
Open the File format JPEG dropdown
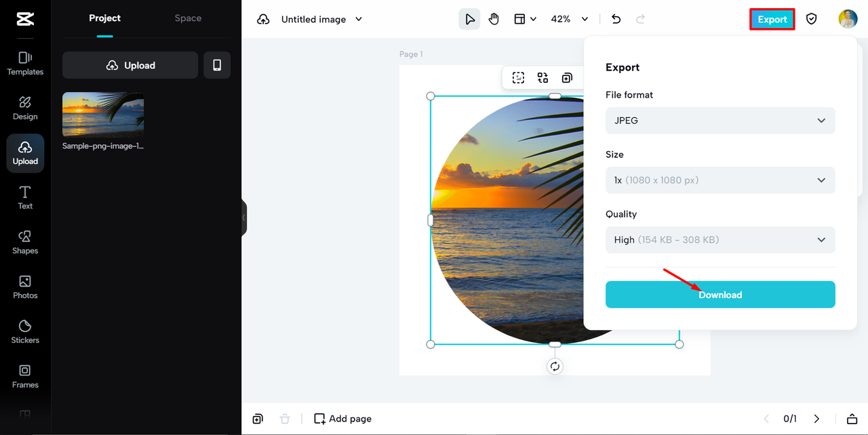tap(720, 121)
